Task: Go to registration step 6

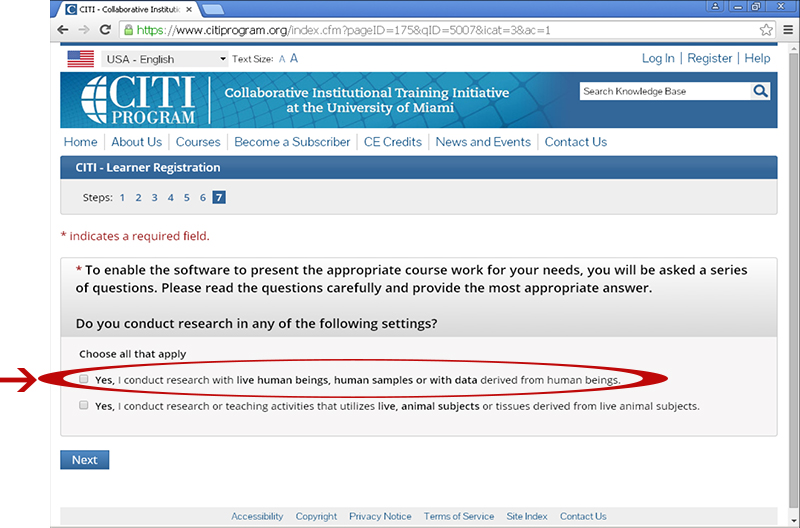Action: [x=203, y=197]
